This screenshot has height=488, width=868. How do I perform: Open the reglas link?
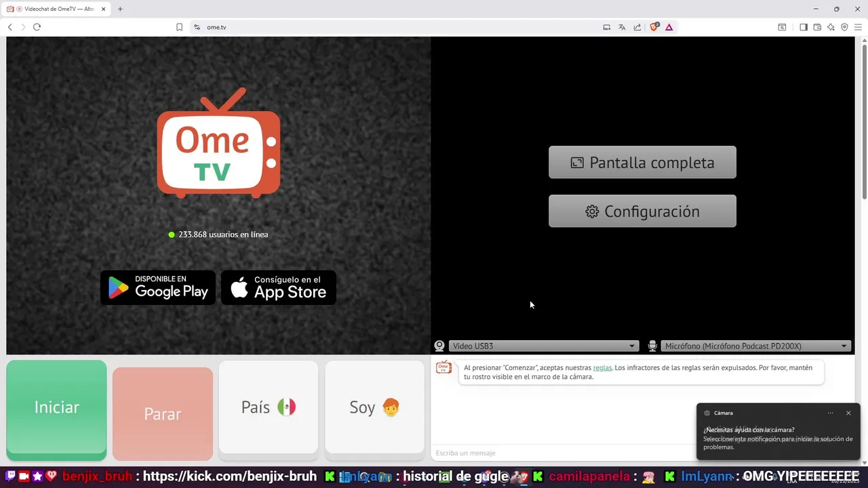pos(602,367)
